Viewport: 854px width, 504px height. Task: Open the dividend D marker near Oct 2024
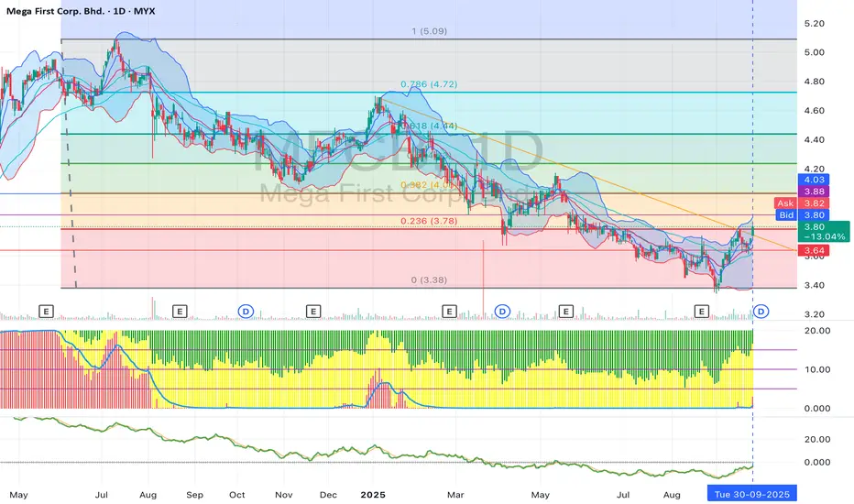click(246, 312)
